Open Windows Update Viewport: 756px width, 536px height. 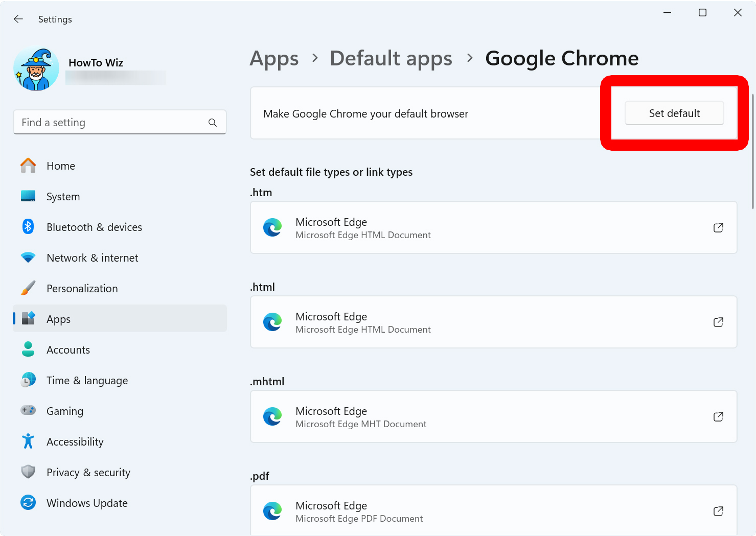87,503
